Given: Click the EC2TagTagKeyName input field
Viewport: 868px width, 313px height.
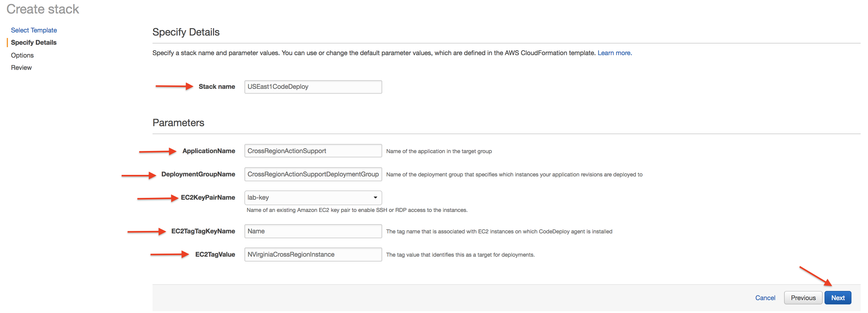Looking at the screenshot, I should click(313, 231).
